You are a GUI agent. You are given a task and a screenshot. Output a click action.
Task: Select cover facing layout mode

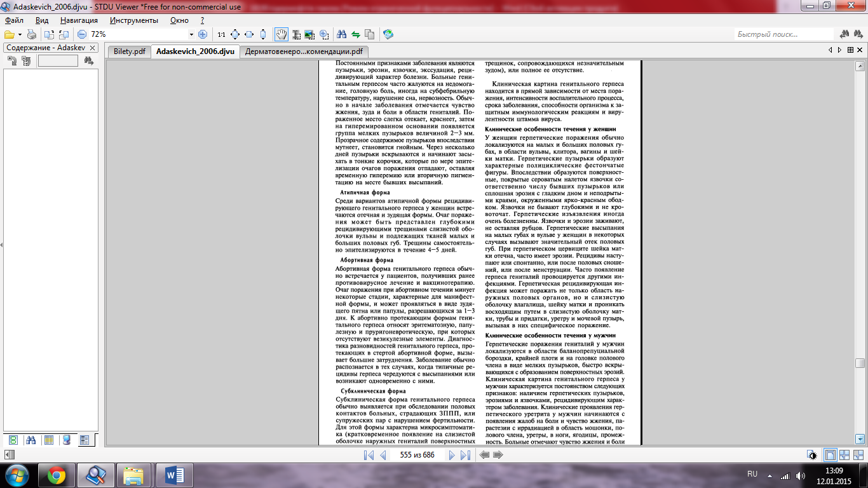tap(859, 455)
